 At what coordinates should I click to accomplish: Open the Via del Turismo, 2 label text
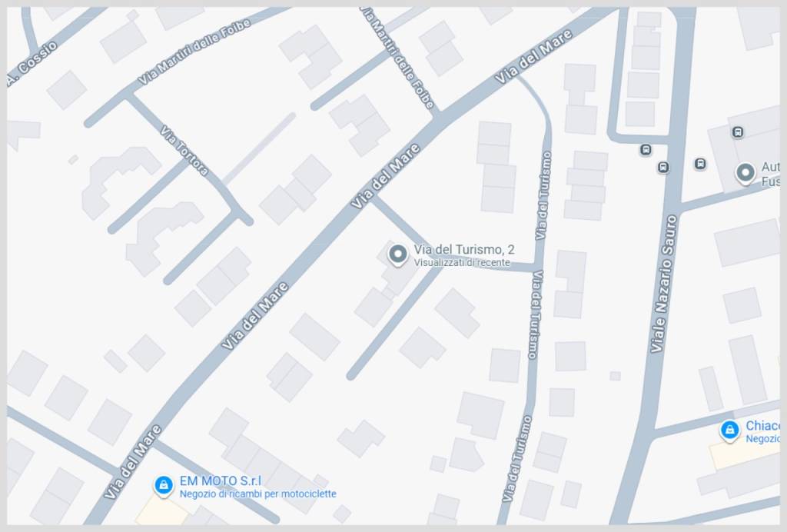(464, 249)
